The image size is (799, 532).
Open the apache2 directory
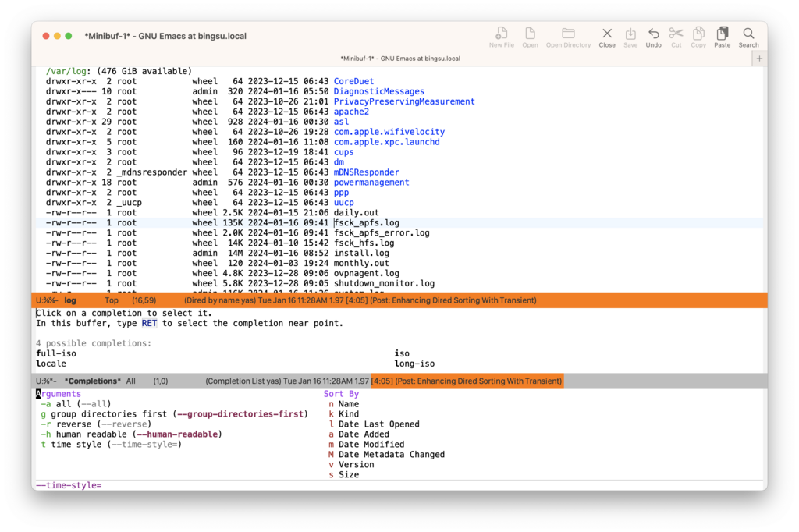coord(351,112)
